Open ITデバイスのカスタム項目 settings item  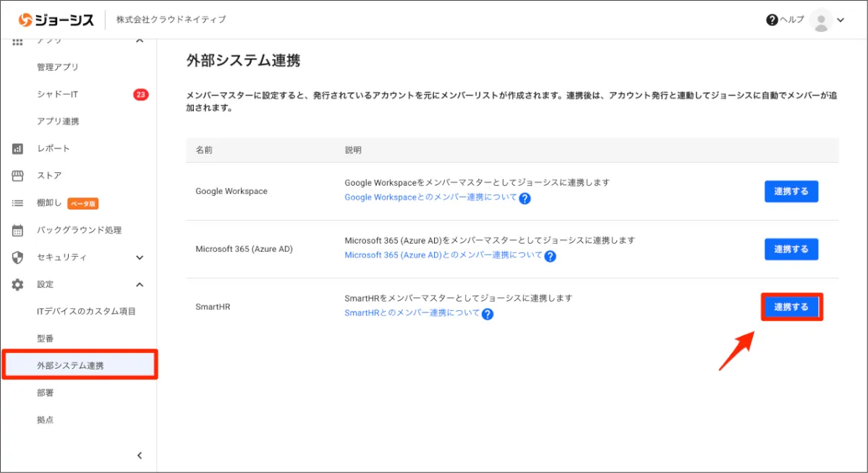click(86, 311)
